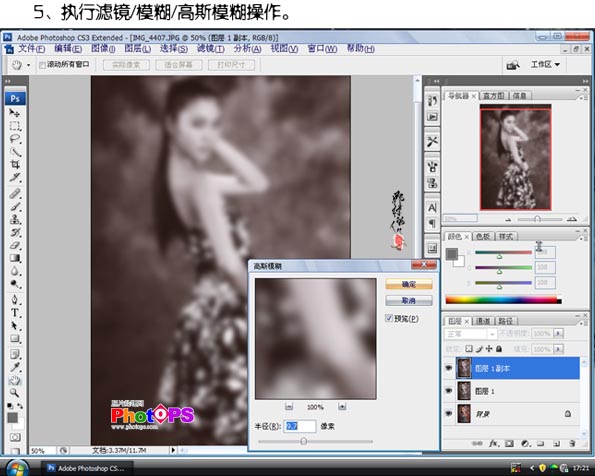Swap foreground and background colors arrow
The image size is (595, 476).
pyautogui.click(x=20, y=406)
